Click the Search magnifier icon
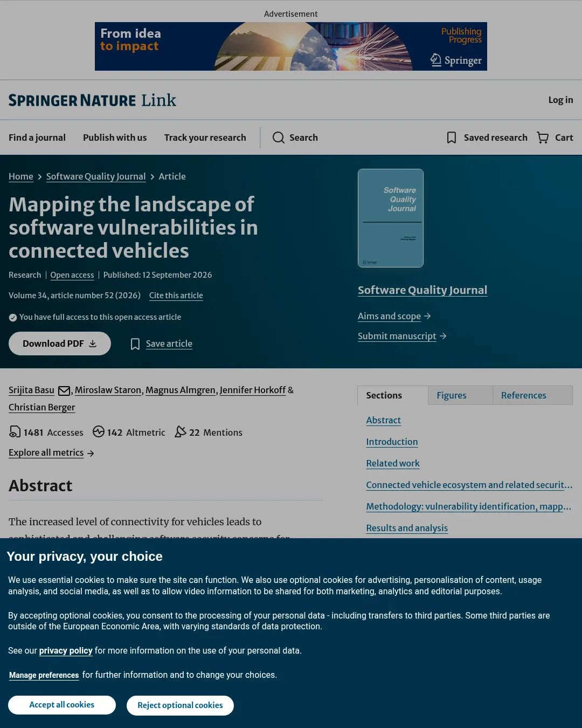The width and height of the screenshot is (582, 728). coord(279,138)
